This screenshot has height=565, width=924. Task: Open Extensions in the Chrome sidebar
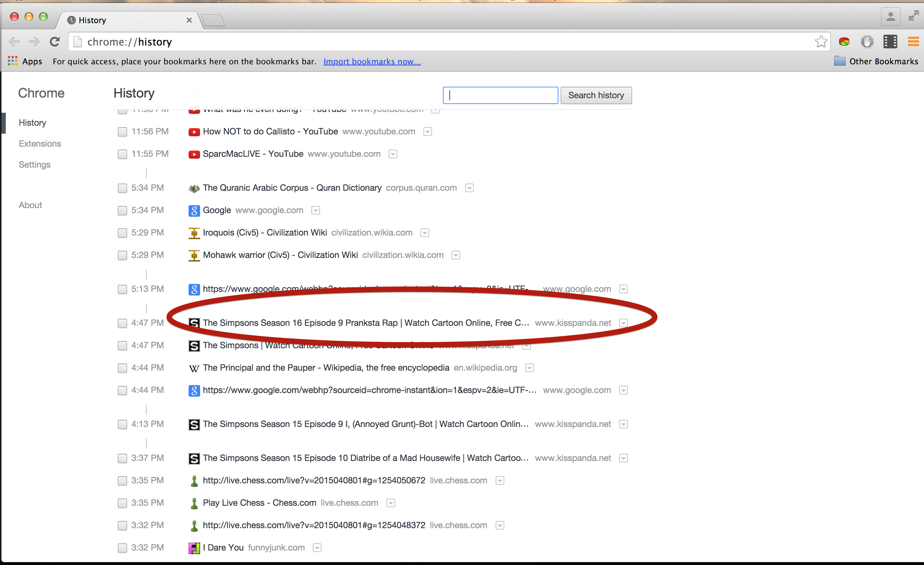tap(40, 143)
